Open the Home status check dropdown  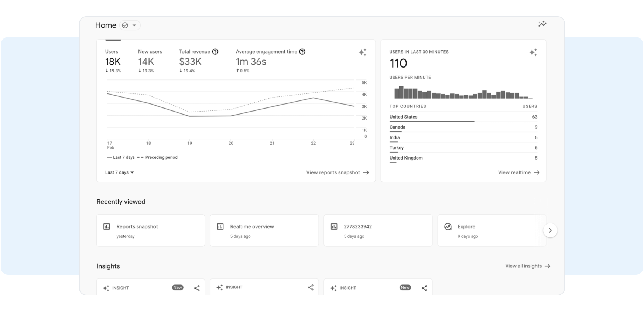click(130, 25)
